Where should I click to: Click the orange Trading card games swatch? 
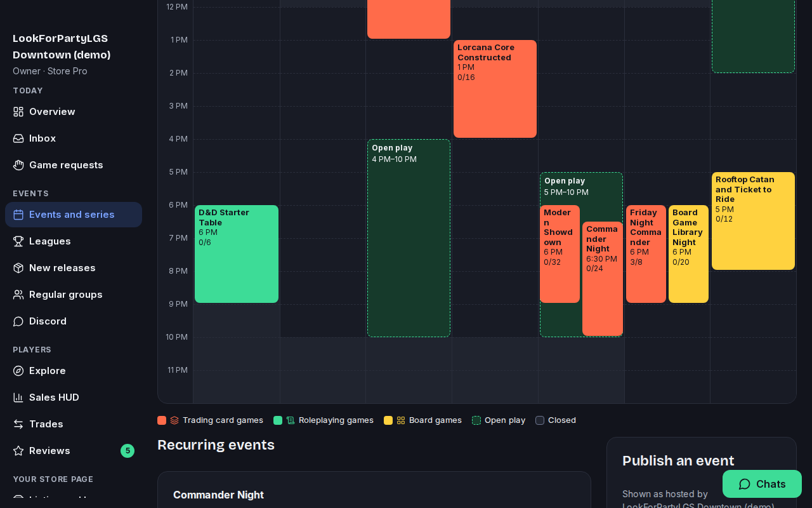point(162,420)
